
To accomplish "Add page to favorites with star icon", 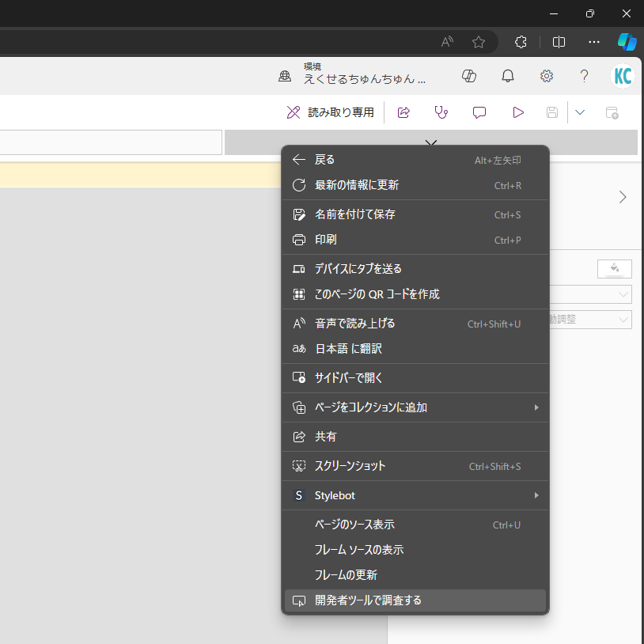I will tap(478, 42).
